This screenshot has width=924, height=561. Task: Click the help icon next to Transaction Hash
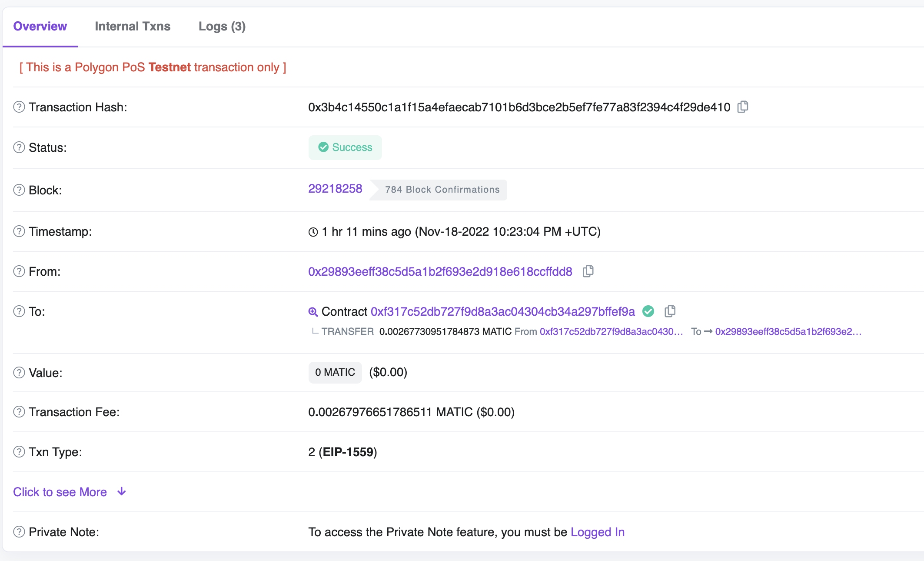pyautogui.click(x=19, y=107)
